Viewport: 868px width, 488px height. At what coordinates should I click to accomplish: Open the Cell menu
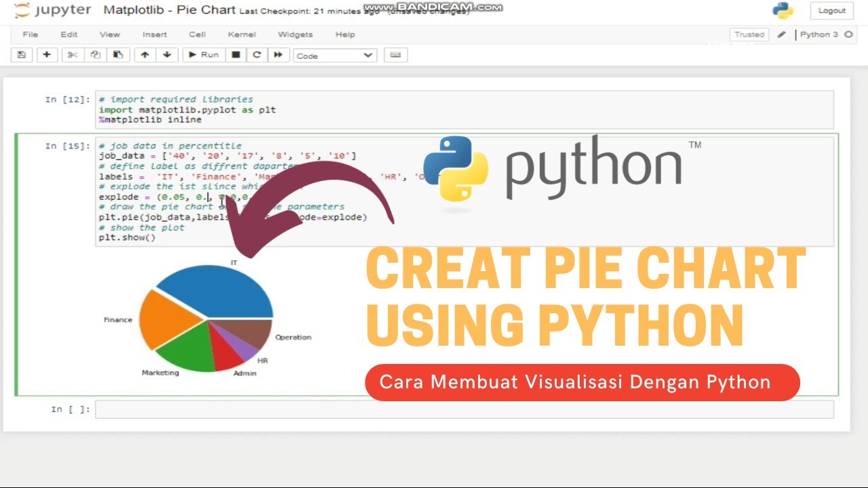tap(197, 35)
